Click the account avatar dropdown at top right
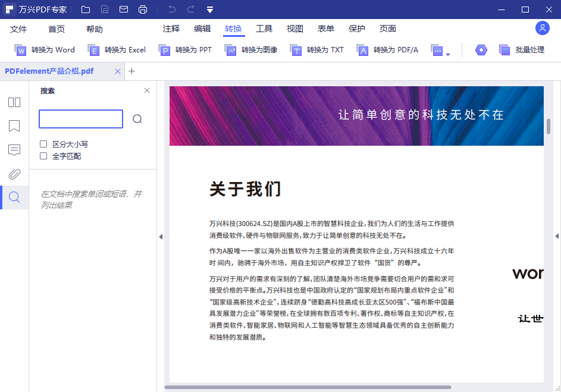The height and width of the screenshot is (392, 561). coord(542,28)
